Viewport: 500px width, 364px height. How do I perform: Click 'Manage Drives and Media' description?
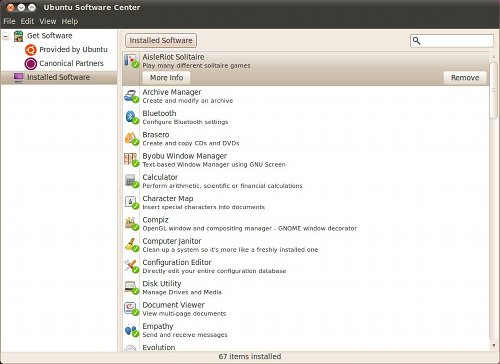tap(182, 292)
